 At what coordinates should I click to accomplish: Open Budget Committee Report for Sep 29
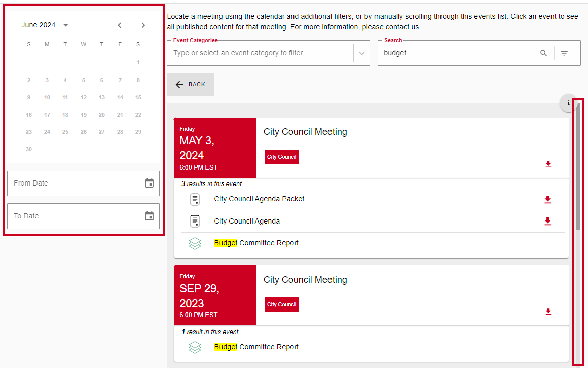[256, 347]
